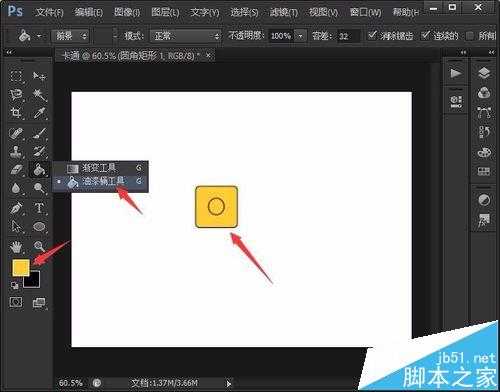Toggle the 消除锯齿 anti-alias checkbox

click(x=372, y=35)
